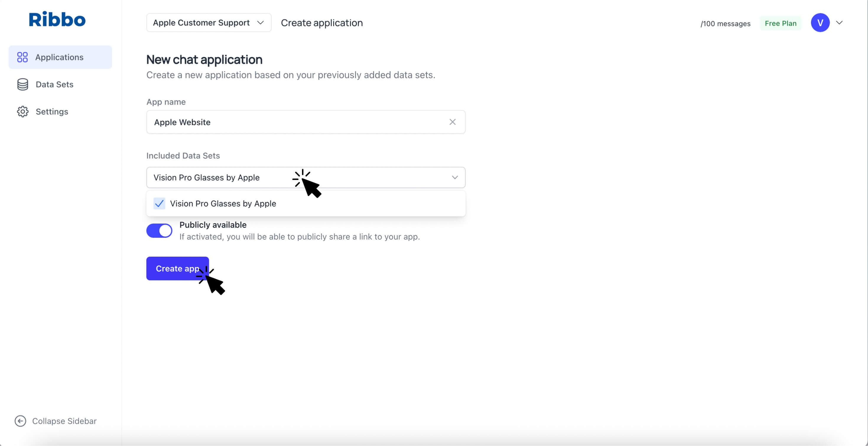Navigate to Settings in the sidebar
This screenshot has width=868, height=446.
pyautogui.click(x=52, y=112)
